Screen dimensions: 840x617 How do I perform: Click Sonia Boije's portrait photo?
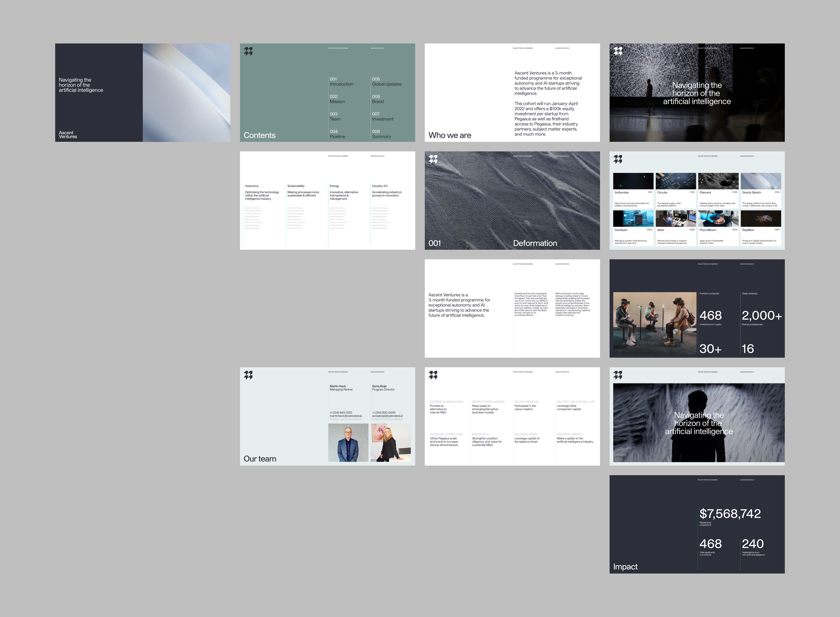391,443
